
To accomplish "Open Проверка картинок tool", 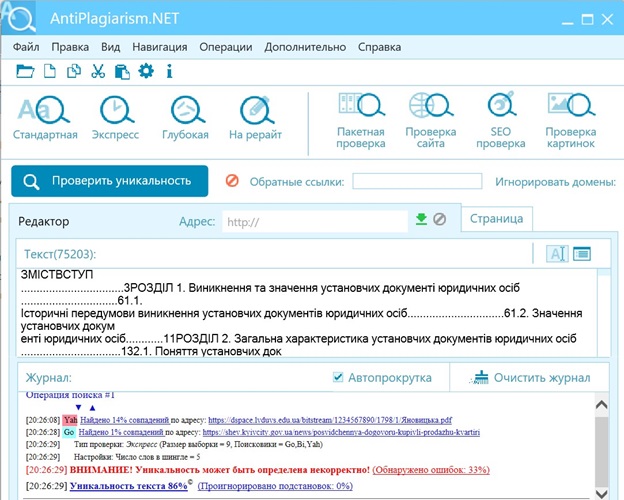I will click(571, 120).
